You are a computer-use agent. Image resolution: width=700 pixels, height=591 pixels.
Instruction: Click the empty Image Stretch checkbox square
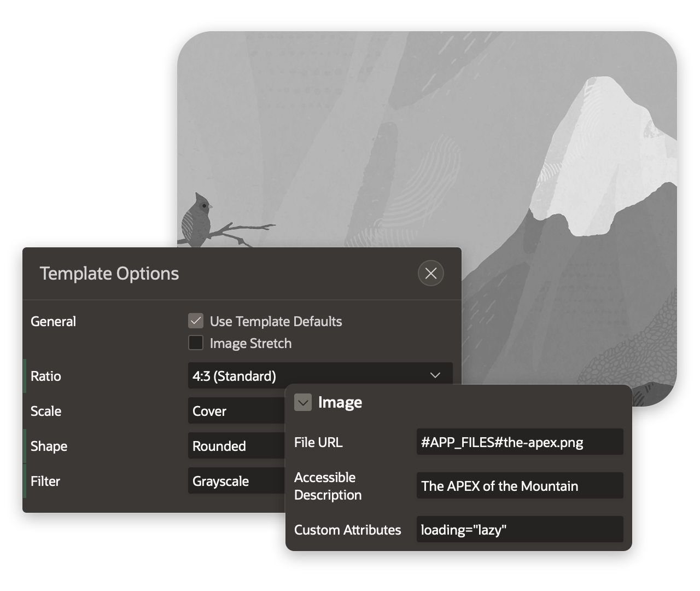195,343
